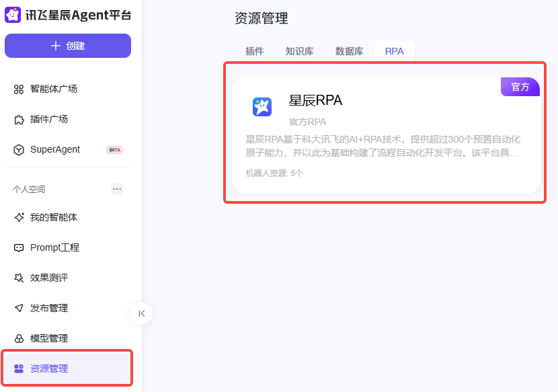This screenshot has width=558, height=392.
Task: Click the 模型管理 sidebar icon
Action: tap(19, 338)
